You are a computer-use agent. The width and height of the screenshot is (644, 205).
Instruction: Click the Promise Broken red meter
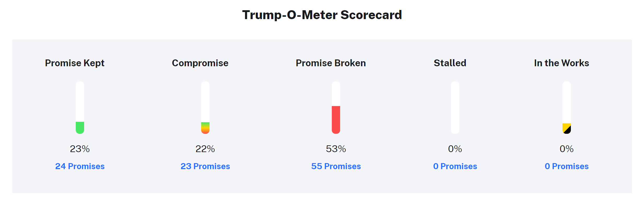point(336,108)
